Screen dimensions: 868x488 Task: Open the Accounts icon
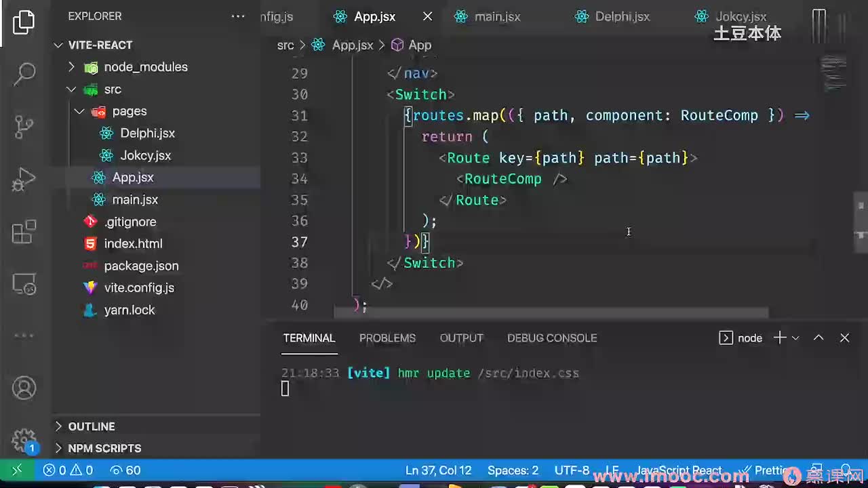[x=24, y=388]
